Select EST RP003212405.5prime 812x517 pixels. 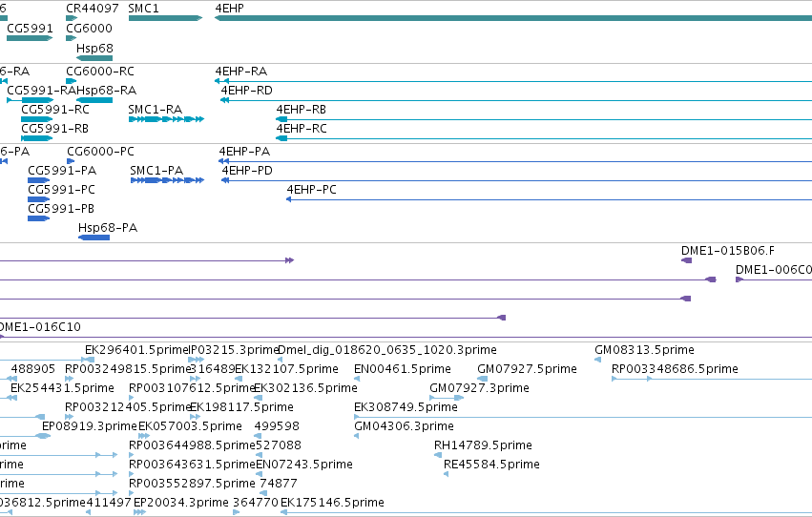[x=70, y=417]
